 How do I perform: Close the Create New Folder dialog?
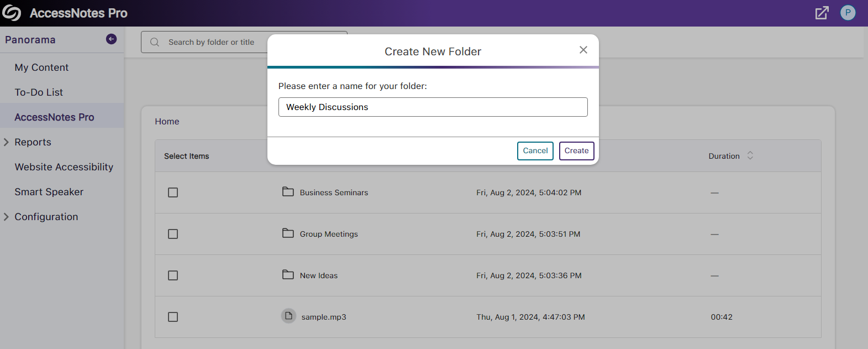point(583,50)
